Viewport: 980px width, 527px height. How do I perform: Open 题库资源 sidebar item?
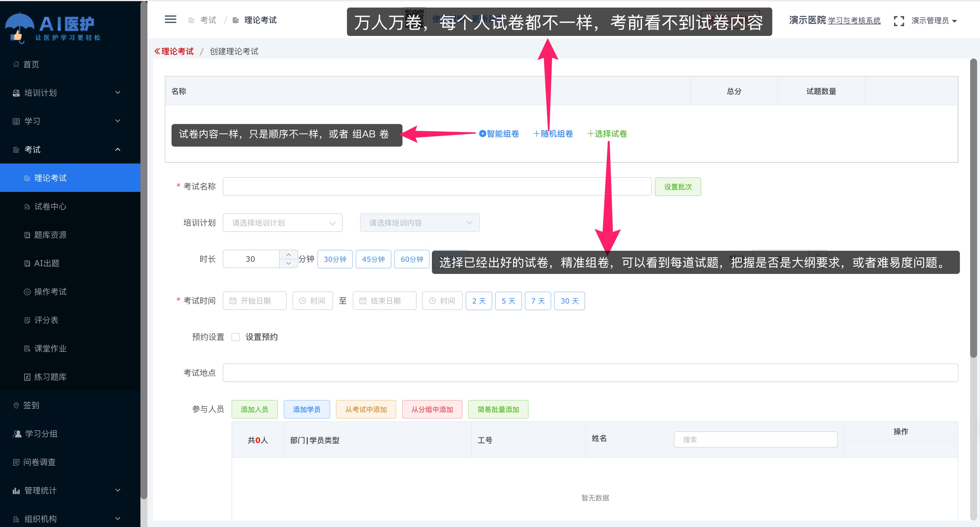(x=70, y=235)
